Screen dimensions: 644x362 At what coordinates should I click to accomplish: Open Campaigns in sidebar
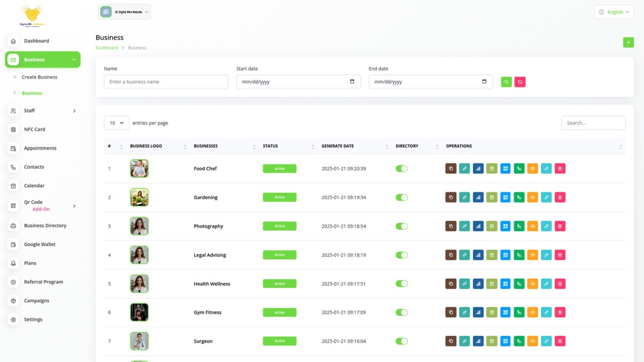37,301
